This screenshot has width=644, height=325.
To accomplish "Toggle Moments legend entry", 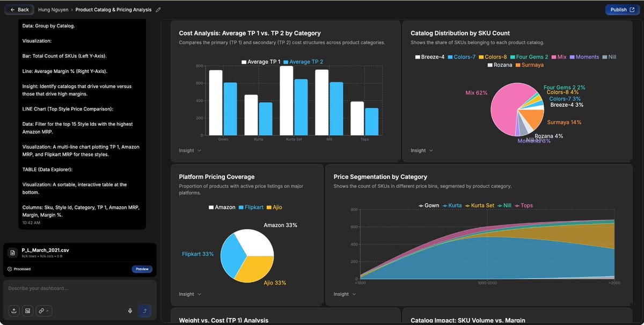I will coord(584,57).
